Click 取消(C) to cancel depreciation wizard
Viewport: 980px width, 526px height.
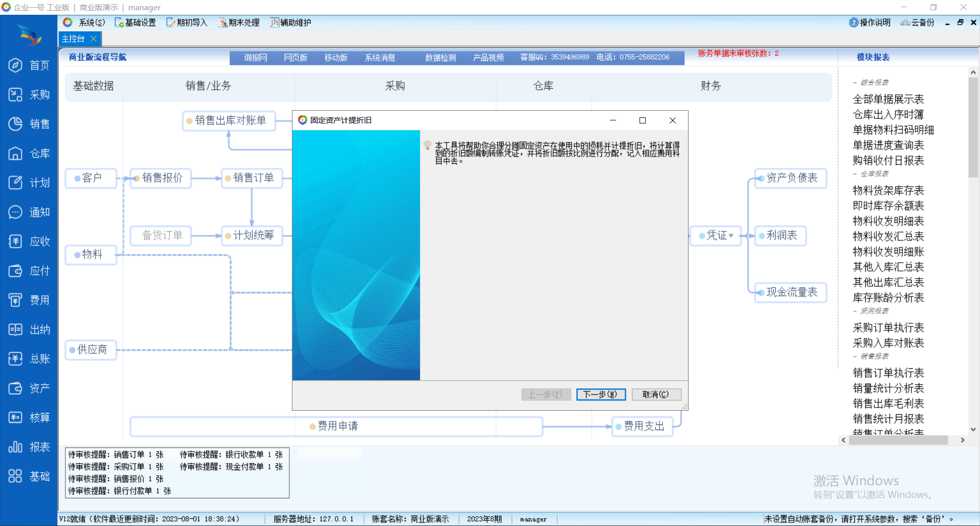click(656, 394)
